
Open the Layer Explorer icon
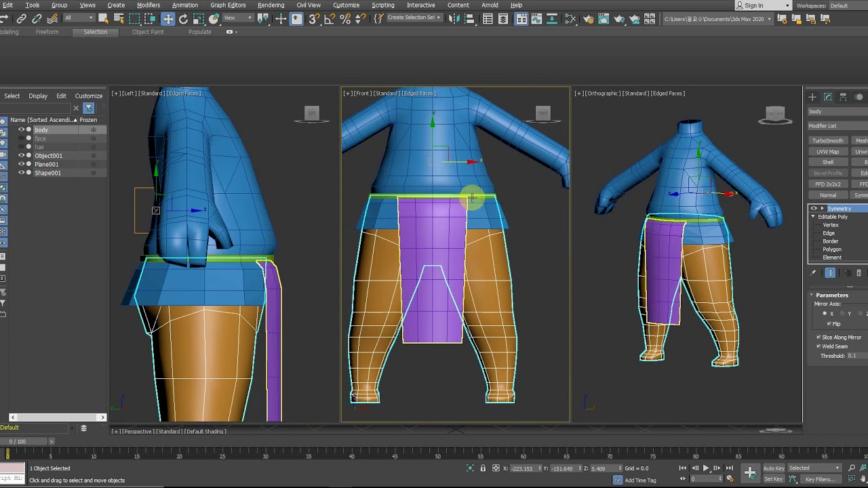(503, 19)
